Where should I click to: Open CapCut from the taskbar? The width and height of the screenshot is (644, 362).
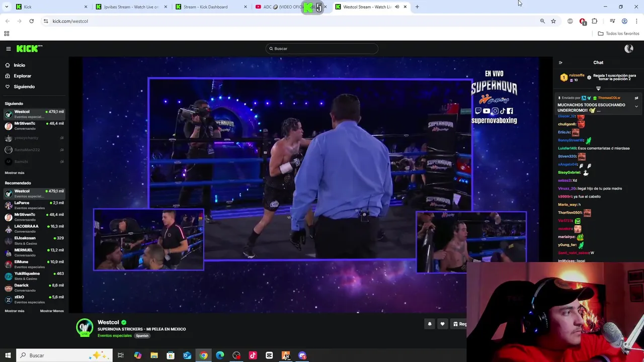269,355
